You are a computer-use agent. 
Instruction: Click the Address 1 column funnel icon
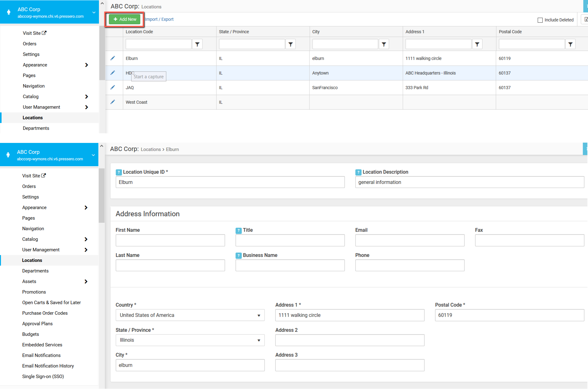coord(477,44)
